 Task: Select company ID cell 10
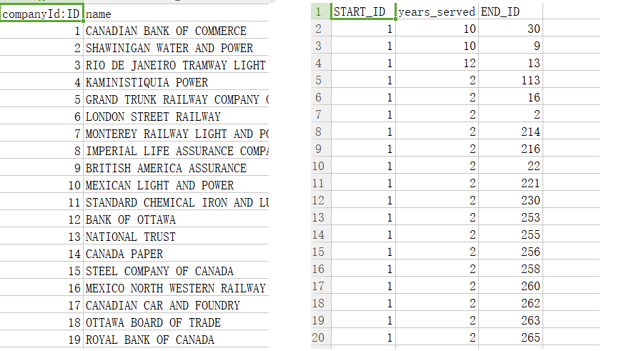click(41, 185)
